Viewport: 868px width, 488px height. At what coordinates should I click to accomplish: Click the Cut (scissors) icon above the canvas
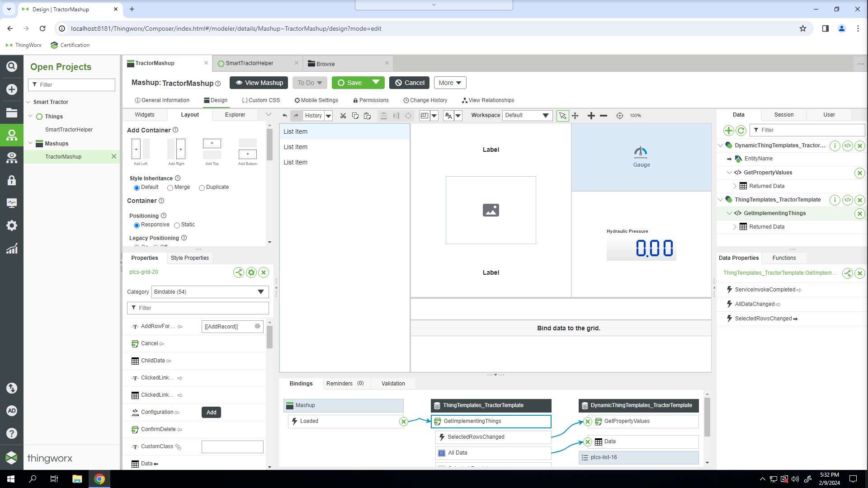click(x=343, y=116)
